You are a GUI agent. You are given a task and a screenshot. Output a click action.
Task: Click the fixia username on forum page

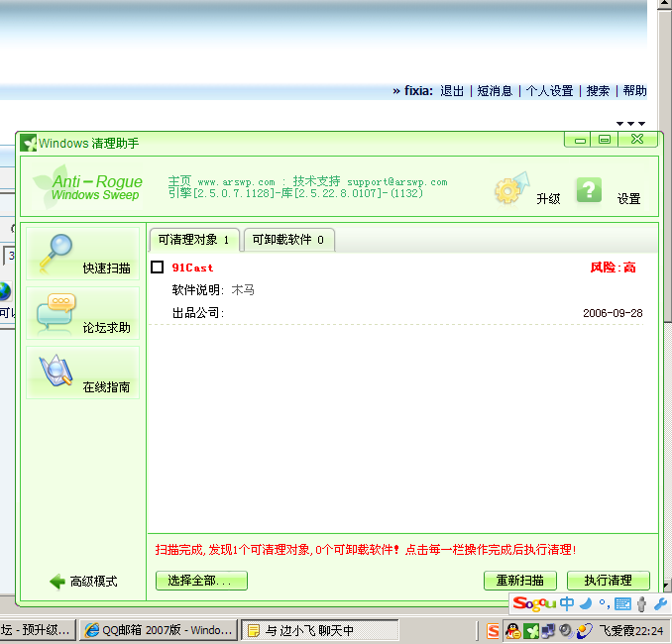click(x=418, y=91)
